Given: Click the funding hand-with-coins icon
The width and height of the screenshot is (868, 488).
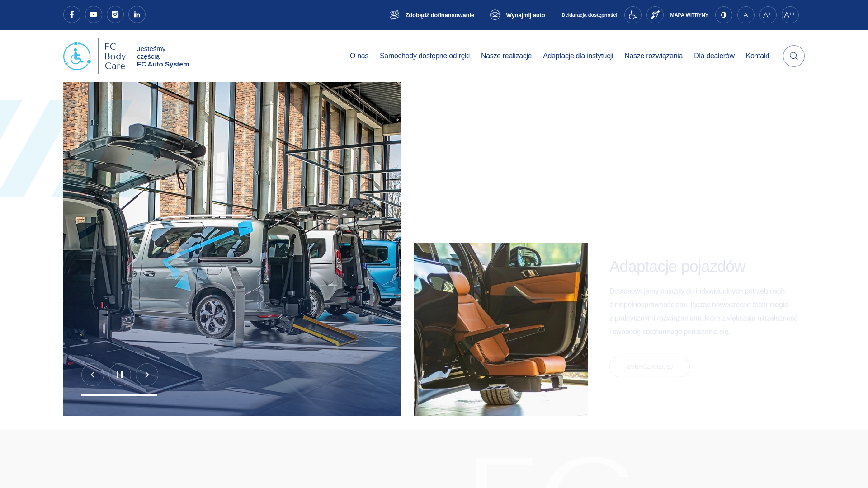Looking at the screenshot, I should [394, 15].
